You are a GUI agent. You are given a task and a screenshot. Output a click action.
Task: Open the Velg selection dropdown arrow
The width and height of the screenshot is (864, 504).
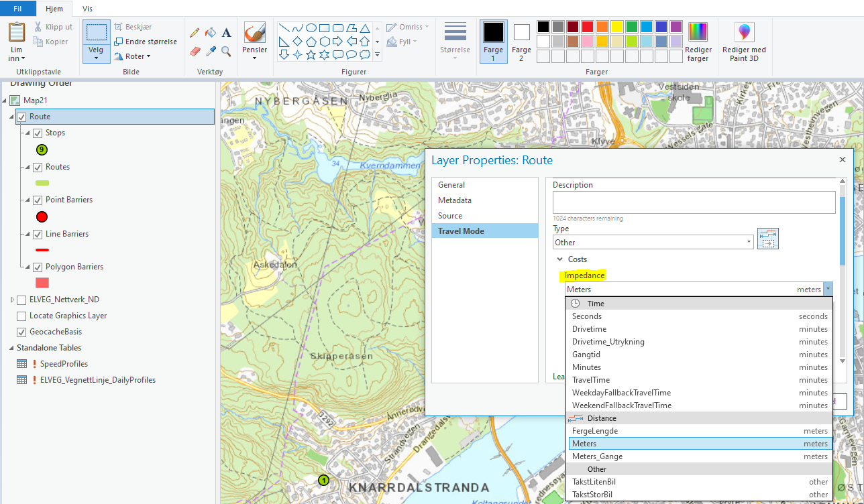[x=97, y=58]
